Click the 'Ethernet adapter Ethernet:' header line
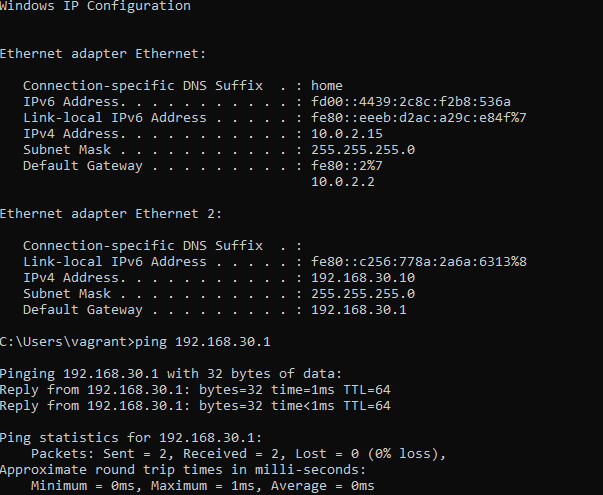Image resolution: width=603 pixels, height=495 pixels. 103,54
